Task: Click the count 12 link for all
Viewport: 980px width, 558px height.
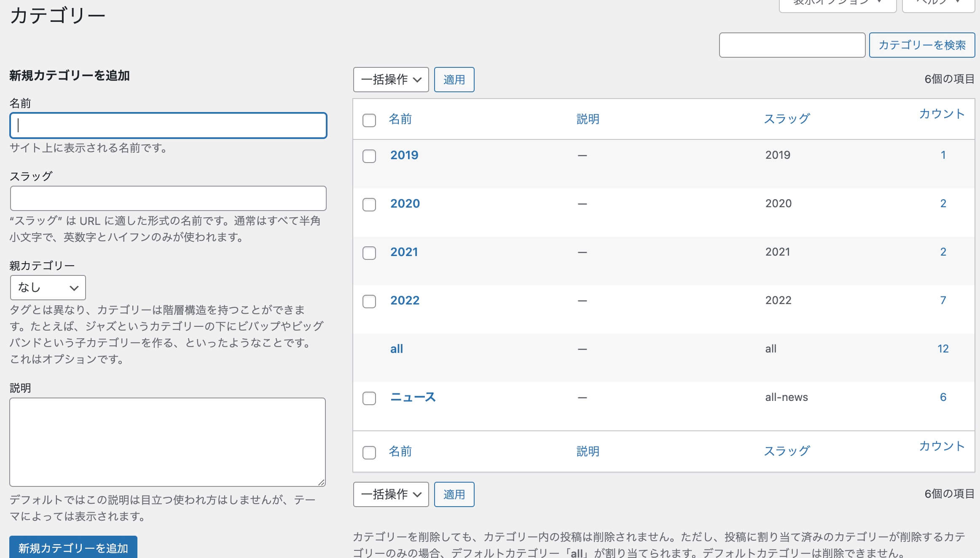Action: 942,349
